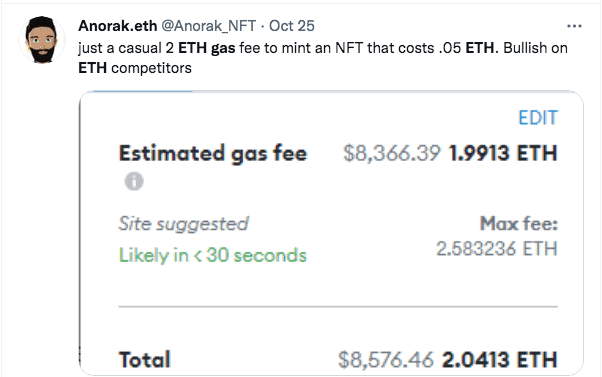602x377 pixels.
Task: Click the EDIT link in gas panel
Action: 538,118
